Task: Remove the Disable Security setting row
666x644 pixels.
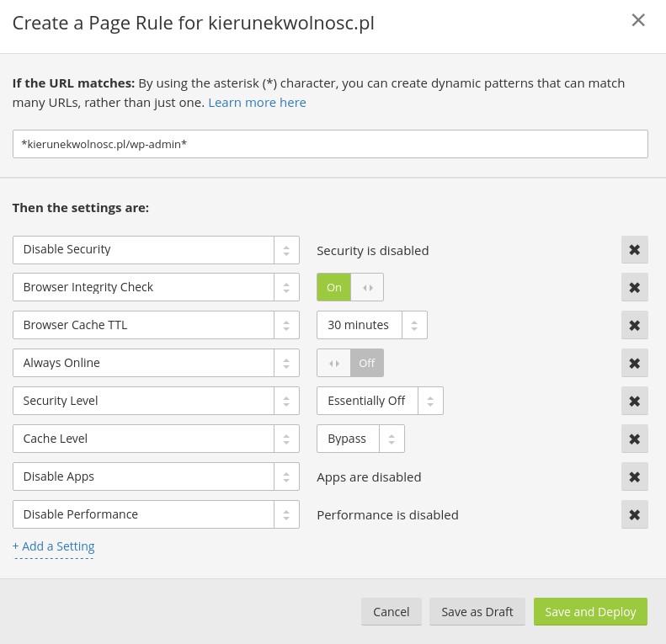Action: (x=634, y=250)
